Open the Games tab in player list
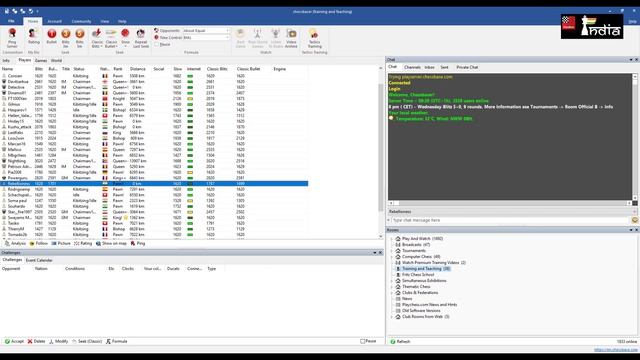 point(41,60)
